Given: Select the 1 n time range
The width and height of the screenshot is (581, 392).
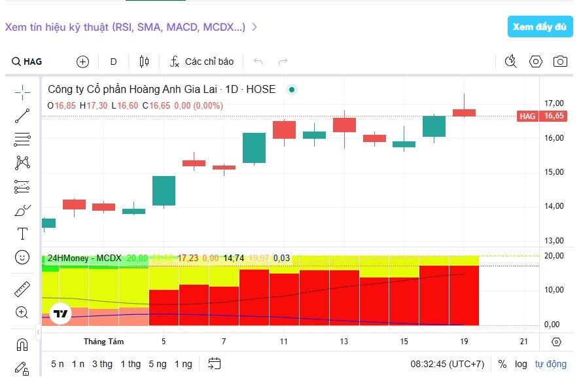Looking at the screenshot, I should click(78, 365).
